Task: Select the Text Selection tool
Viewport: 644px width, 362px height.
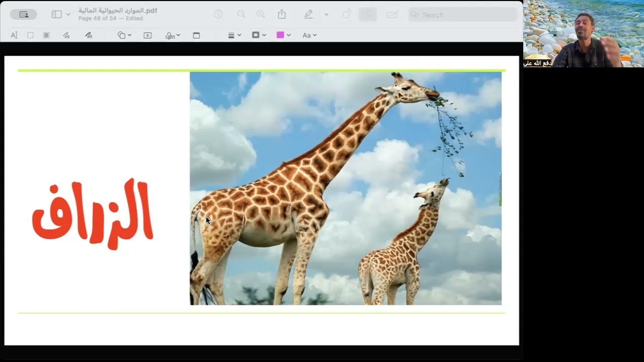Action: [14, 35]
